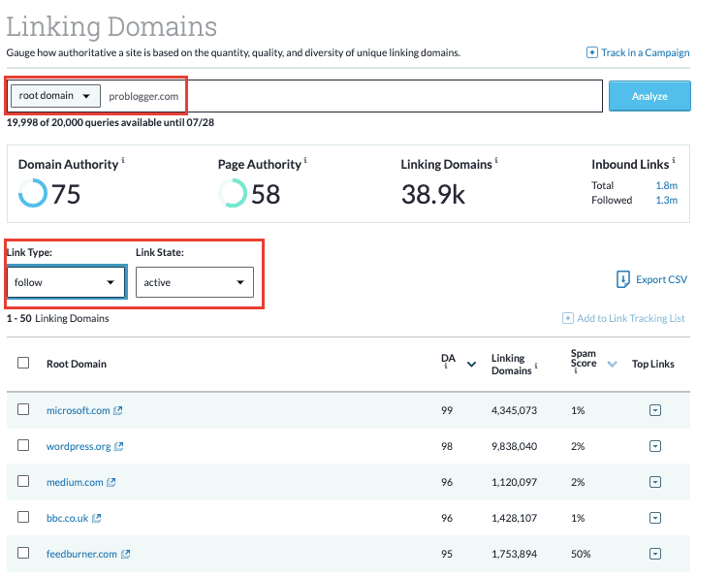Select the bbc.co.uk row checkbox
This screenshot has width=728, height=577.
click(23, 518)
